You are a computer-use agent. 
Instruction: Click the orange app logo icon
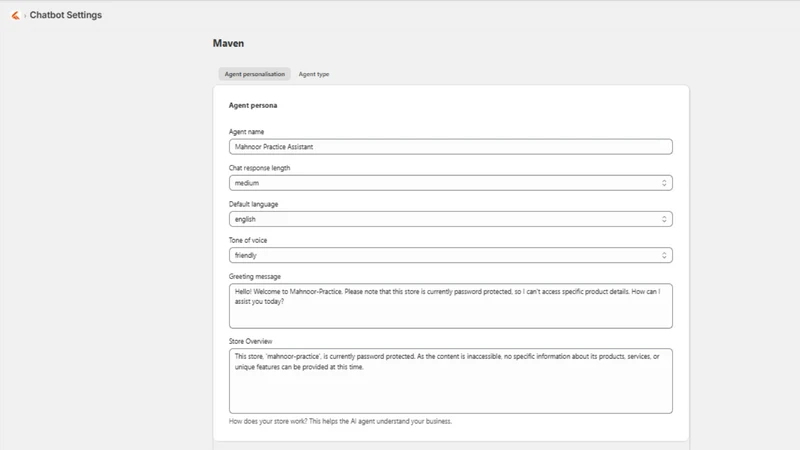15,15
